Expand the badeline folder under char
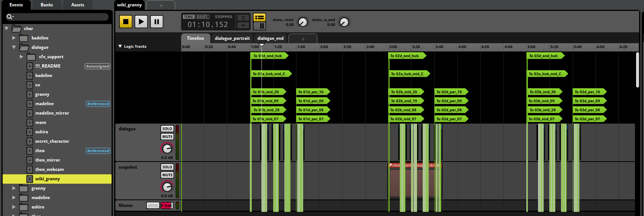The image size is (644, 216). 14,38
